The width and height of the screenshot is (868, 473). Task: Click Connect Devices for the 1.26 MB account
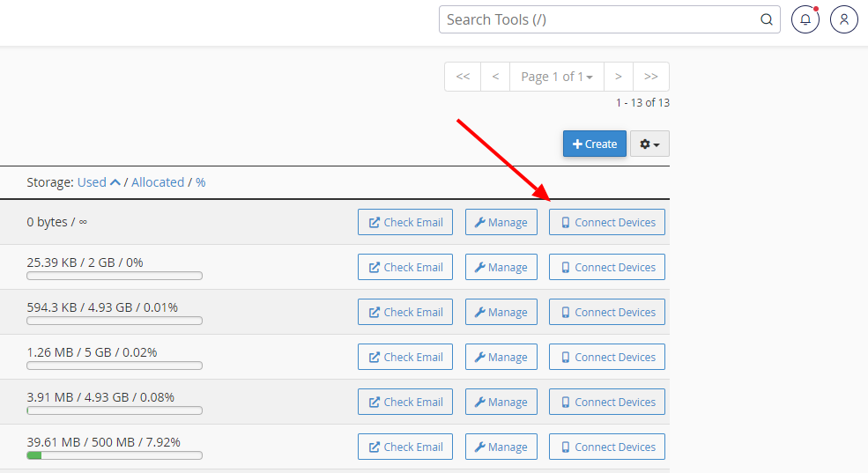606,357
